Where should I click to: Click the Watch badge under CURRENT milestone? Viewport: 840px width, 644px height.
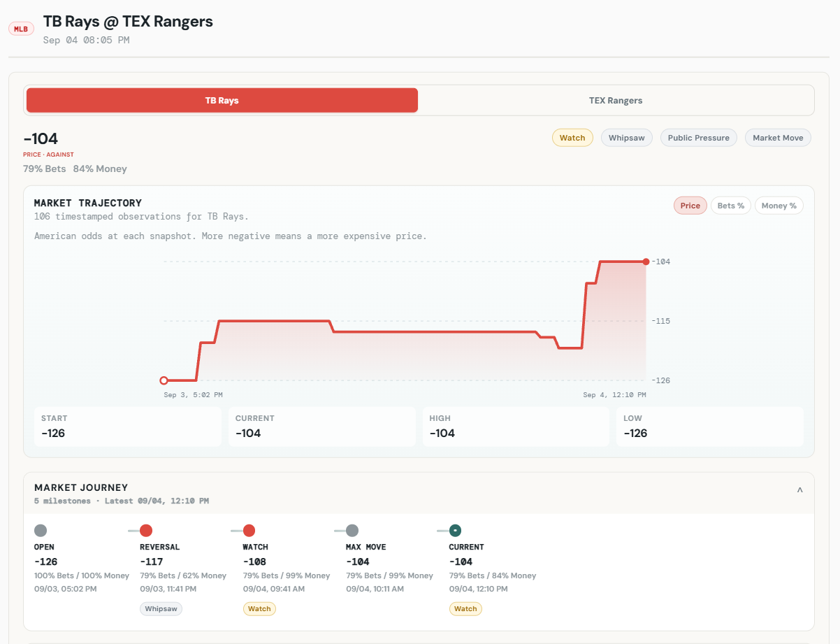point(465,608)
